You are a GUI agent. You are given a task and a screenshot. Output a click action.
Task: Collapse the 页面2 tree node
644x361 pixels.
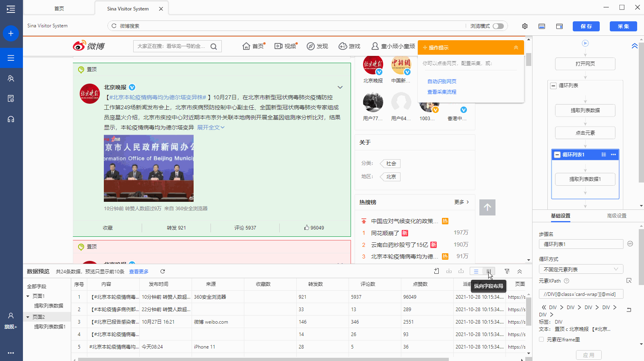28,317
